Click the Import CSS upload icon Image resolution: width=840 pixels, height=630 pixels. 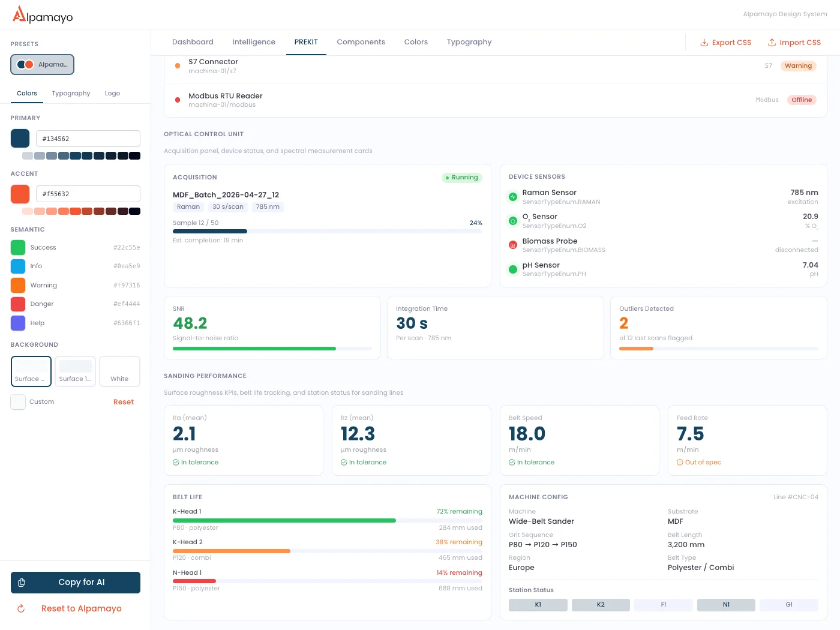pyautogui.click(x=772, y=43)
